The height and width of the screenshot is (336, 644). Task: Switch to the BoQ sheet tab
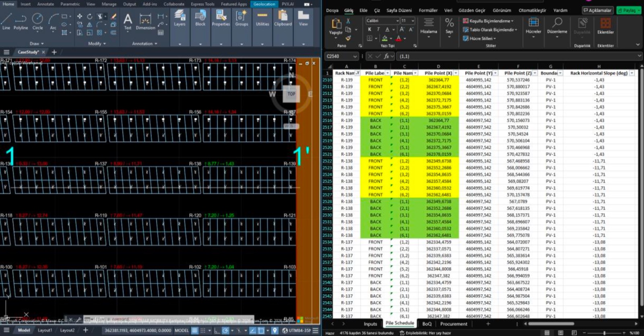tap(427, 324)
